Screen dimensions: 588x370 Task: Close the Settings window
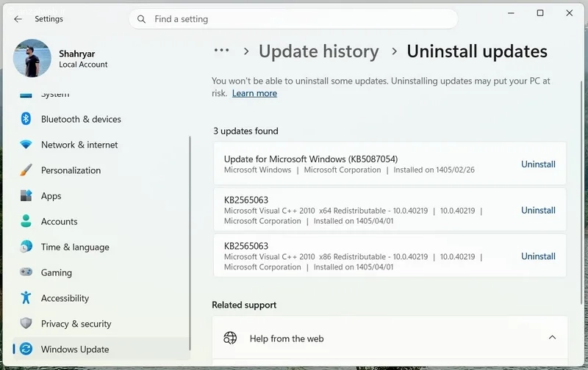tap(569, 13)
